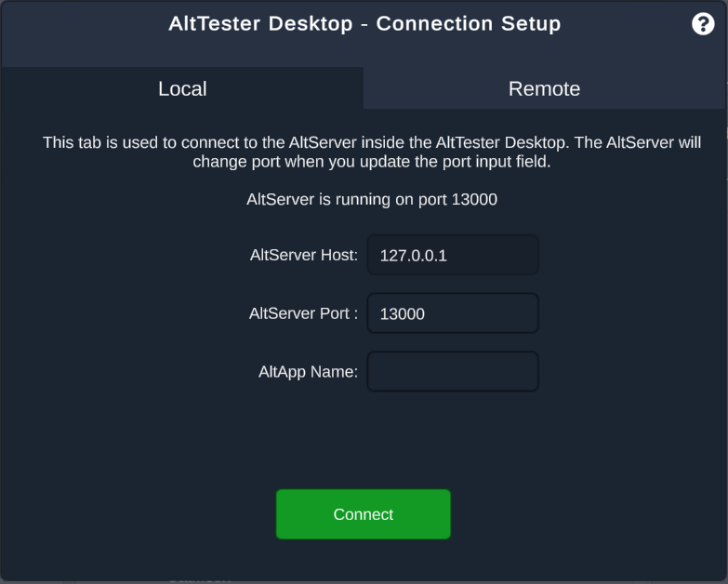
Task: Focus the empty AltApp Name field
Action: pyautogui.click(x=453, y=371)
